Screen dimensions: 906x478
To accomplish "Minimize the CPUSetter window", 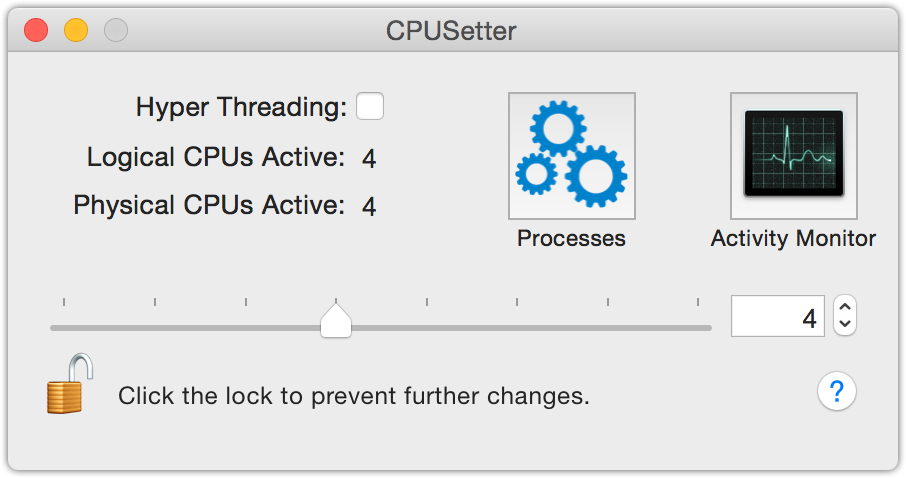I will pos(76,30).
